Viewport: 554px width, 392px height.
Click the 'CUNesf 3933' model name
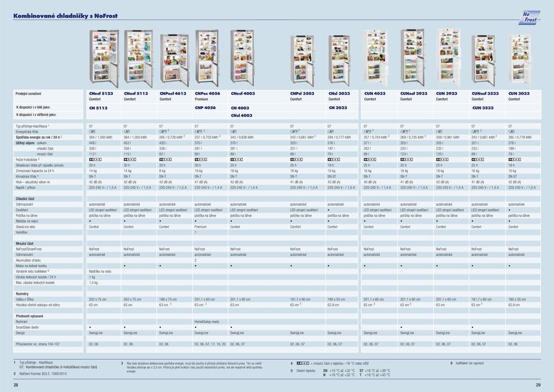pos(414,94)
